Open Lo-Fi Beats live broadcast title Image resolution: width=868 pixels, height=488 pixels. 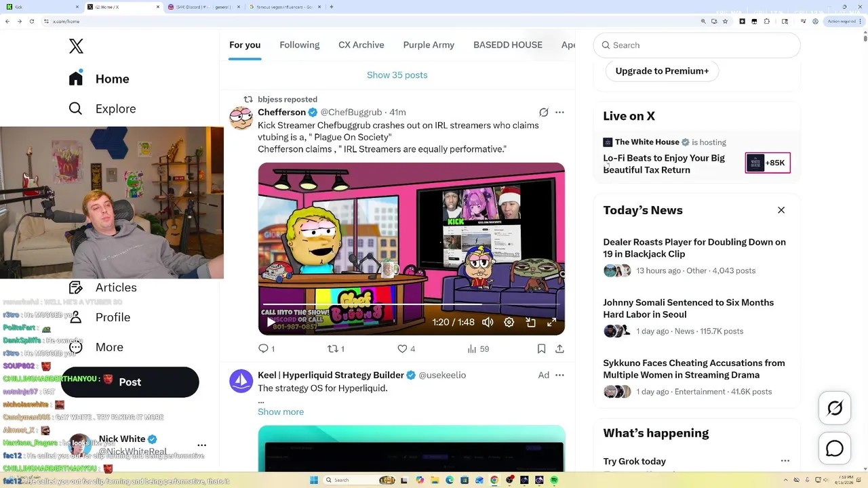click(664, 164)
